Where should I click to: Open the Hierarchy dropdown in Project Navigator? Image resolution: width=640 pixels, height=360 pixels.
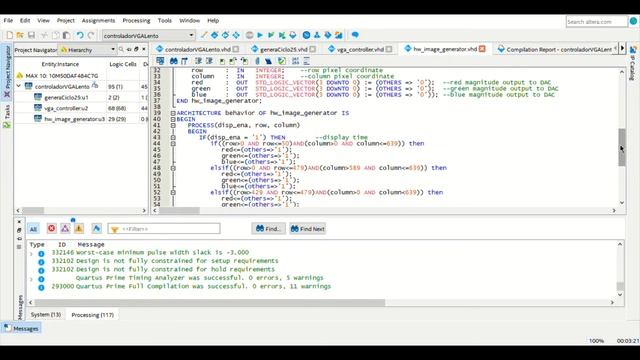tap(88, 50)
